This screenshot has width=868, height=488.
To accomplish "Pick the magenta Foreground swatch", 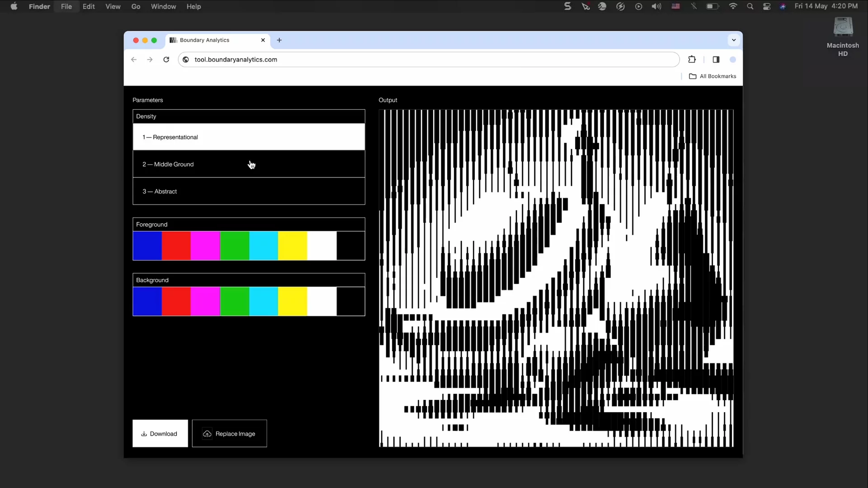I will click(205, 246).
